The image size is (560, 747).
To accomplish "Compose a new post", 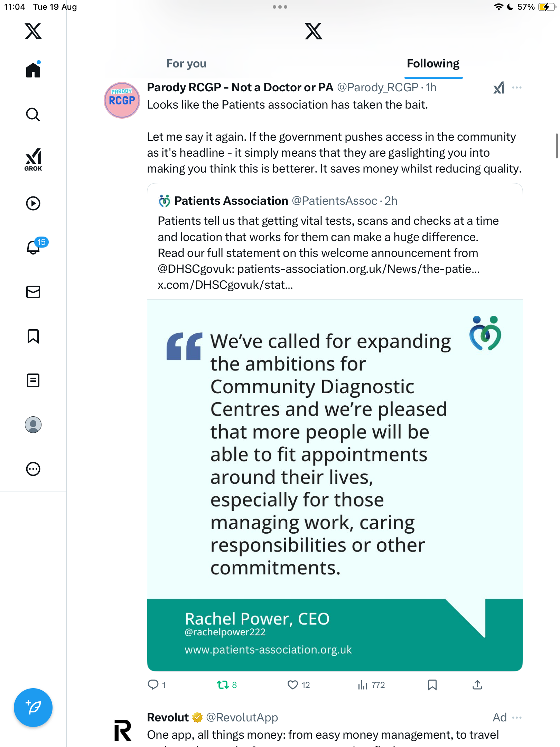I will [x=33, y=708].
